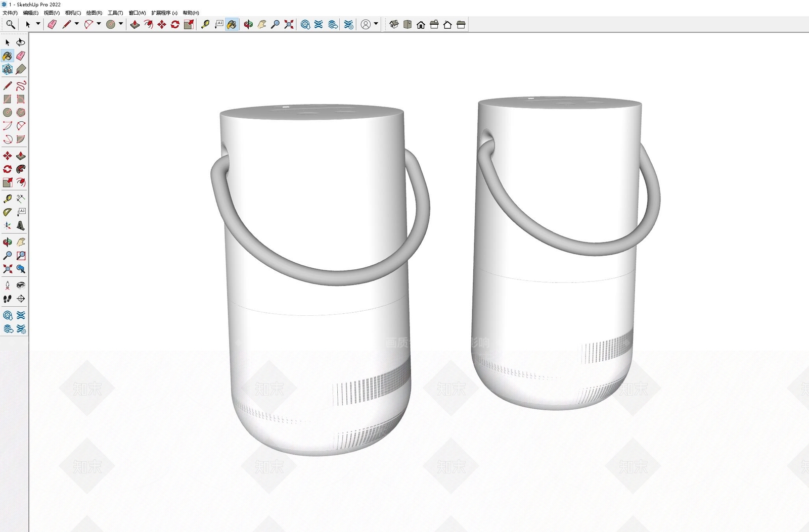
Task: Open the 视图(V) menu
Action: tap(52, 13)
